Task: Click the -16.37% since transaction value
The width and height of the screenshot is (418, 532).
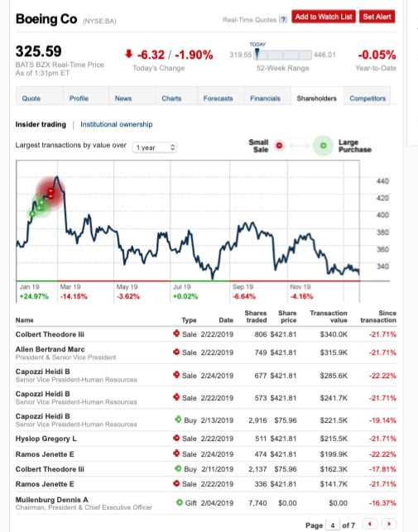Action: click(382, 503)
